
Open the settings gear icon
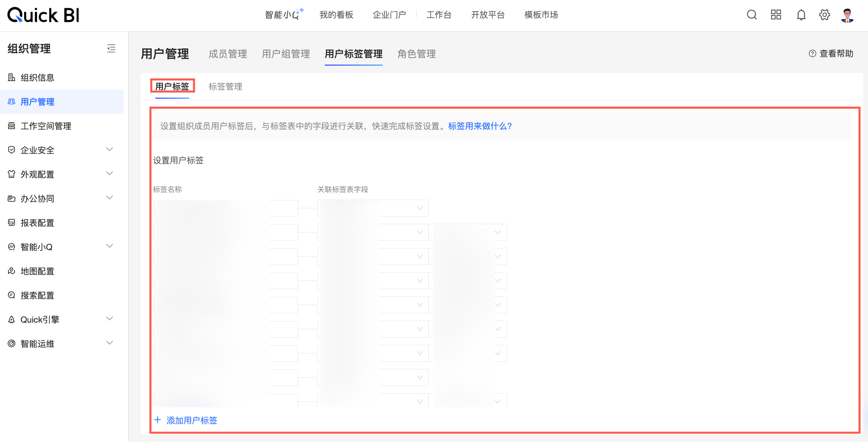[824, 15]
